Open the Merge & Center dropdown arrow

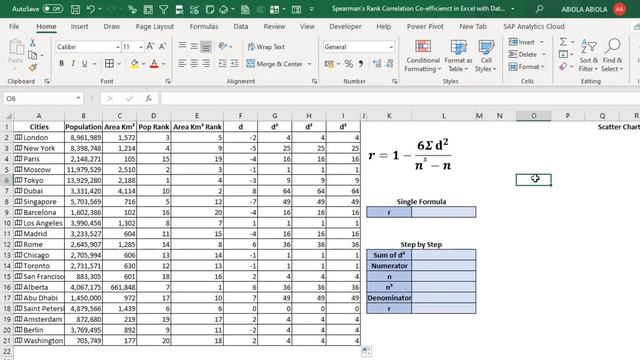click(x=309, y=64)
